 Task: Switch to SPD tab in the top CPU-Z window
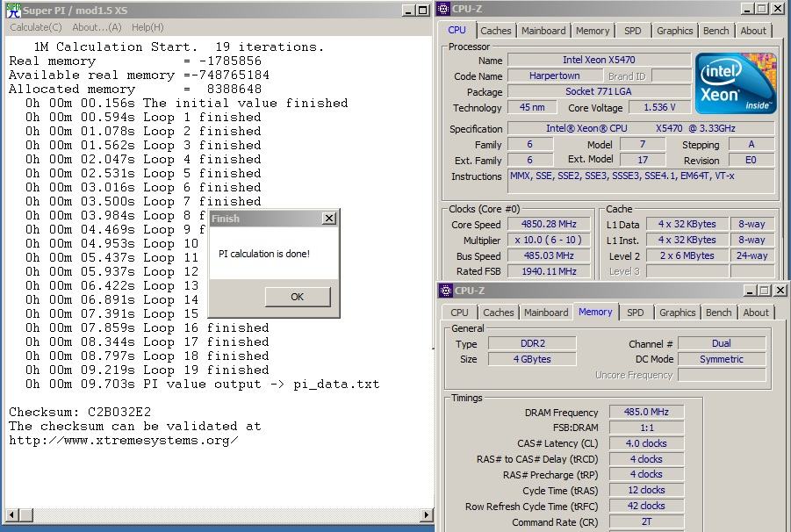(x=633, y=31)
